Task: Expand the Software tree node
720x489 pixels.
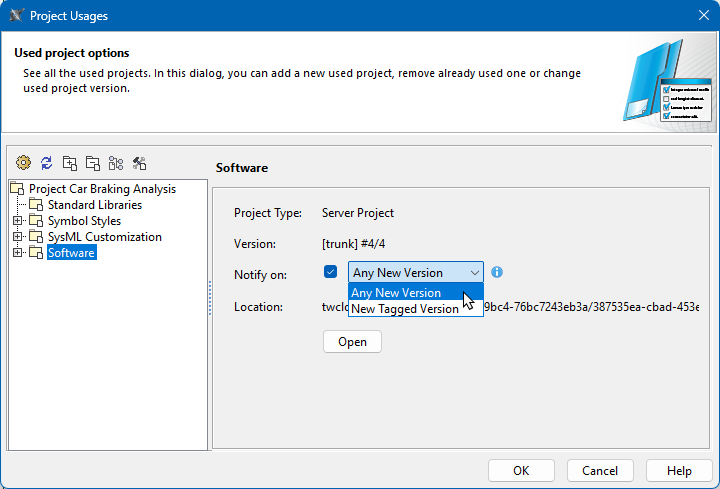Action: [17, 253]
